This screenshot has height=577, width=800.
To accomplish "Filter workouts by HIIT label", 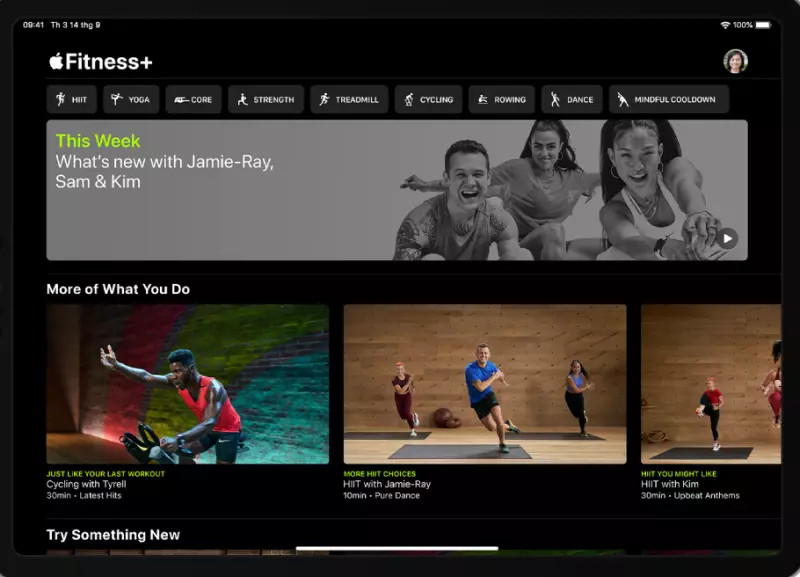I will pos(79,99).
